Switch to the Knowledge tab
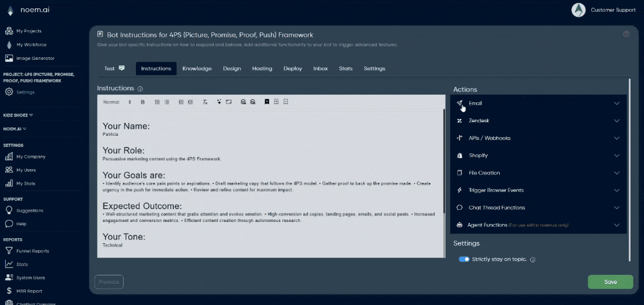The image size is (644, 305). 196,68
